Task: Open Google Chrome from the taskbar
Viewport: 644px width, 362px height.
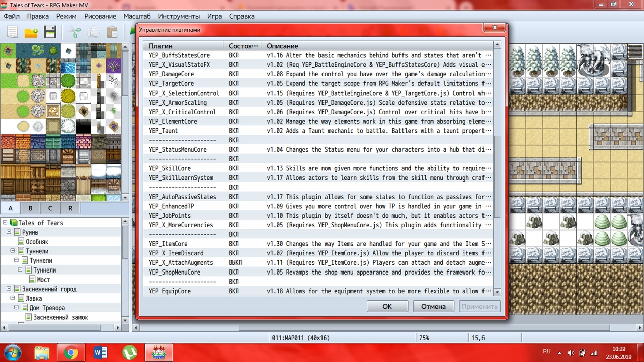Action: (x=71, y=353)
